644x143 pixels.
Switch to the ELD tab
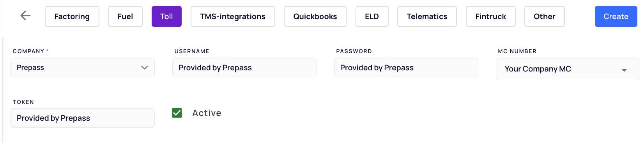[372, 16]
